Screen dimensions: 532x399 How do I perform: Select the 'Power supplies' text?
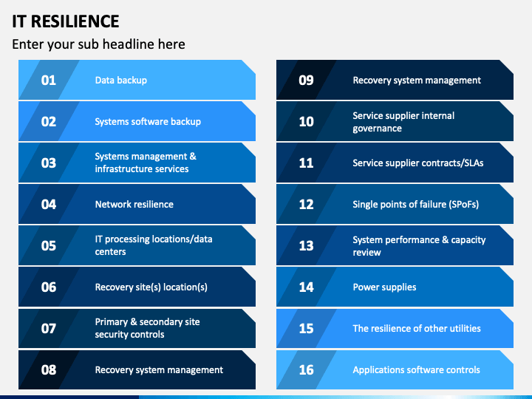384,287
